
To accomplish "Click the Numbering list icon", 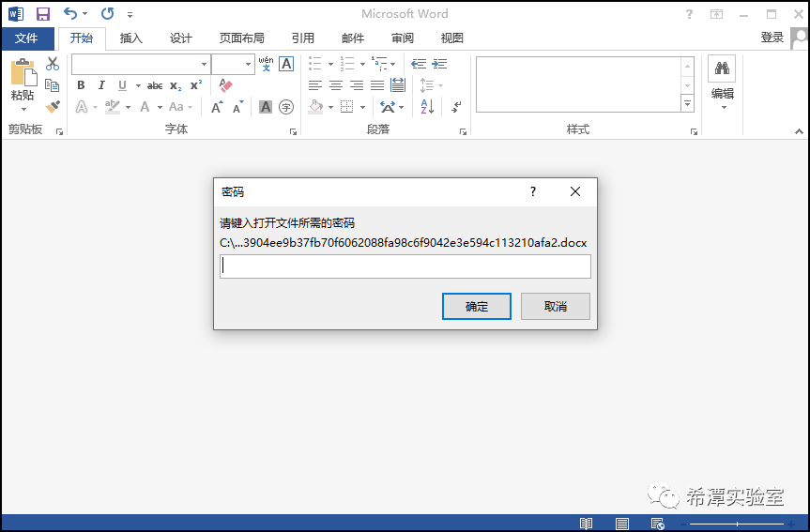I will (x=347, y=64).
